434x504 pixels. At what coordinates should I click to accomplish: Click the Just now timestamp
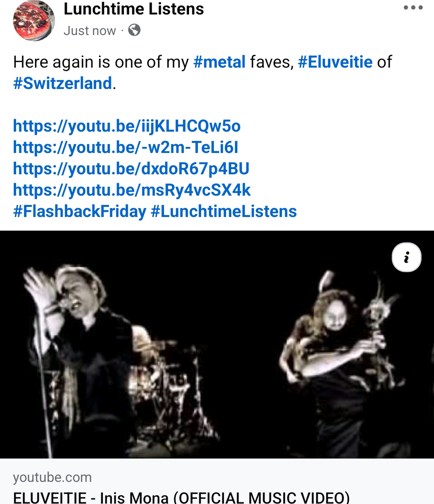pyautogui.click(x=90, y=31)
